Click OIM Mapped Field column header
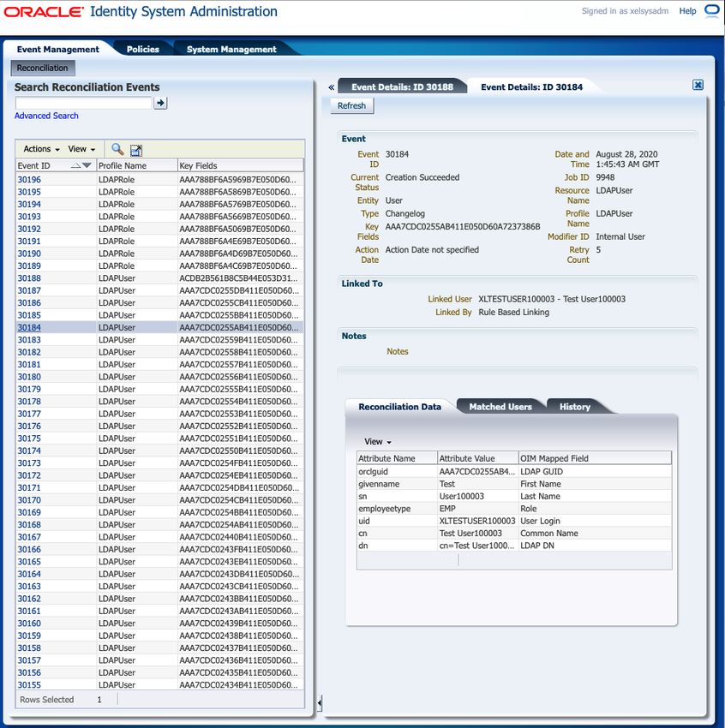The height and width of the screenshot is (728, 725). [x=595, y=458]
